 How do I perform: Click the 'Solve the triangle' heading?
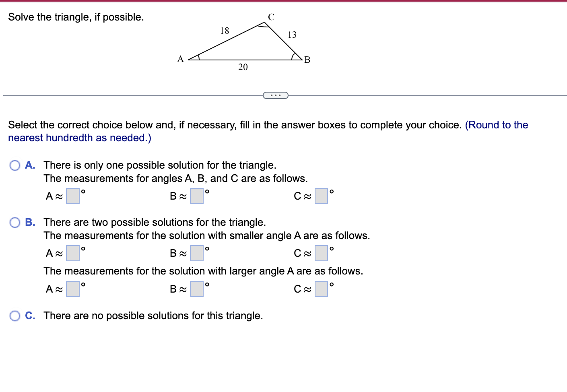[x=76, y=17]
